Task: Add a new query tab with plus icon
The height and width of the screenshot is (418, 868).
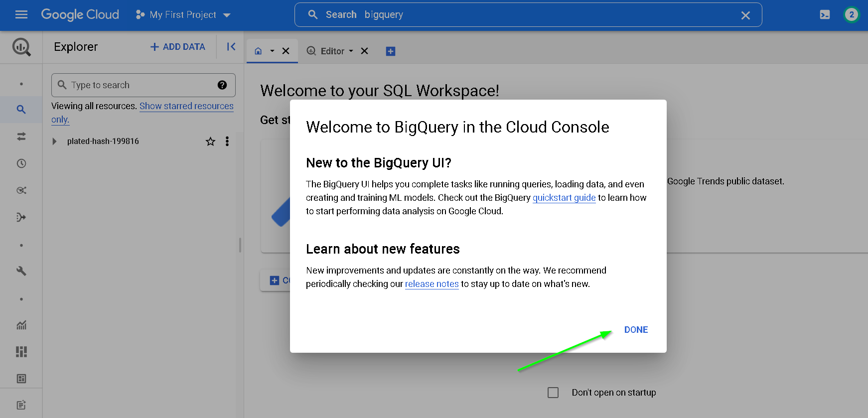Action: tap(391, 51)
